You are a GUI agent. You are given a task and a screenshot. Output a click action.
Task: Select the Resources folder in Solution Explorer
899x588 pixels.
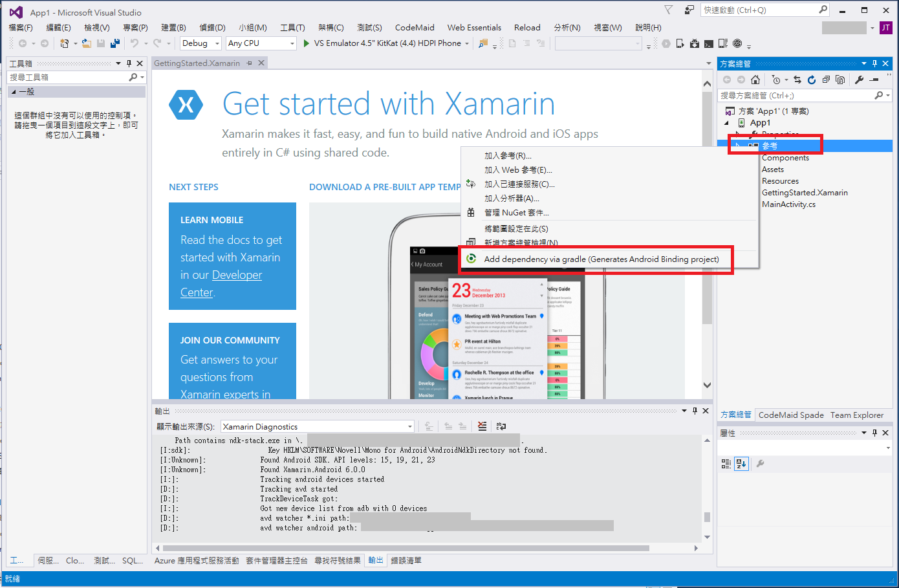click(780, 181)
